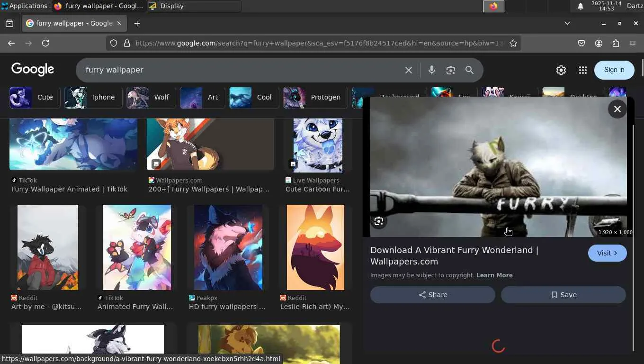This screenshot has width=644, height=364.
Task: Open the Learn More copyright link
Action: coord(494,275)
